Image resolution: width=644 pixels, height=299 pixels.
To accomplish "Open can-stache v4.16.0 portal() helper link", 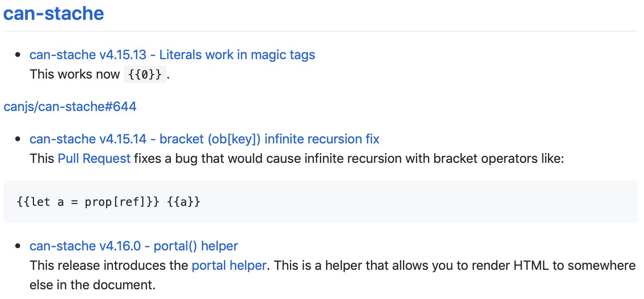I will [134, 246].
